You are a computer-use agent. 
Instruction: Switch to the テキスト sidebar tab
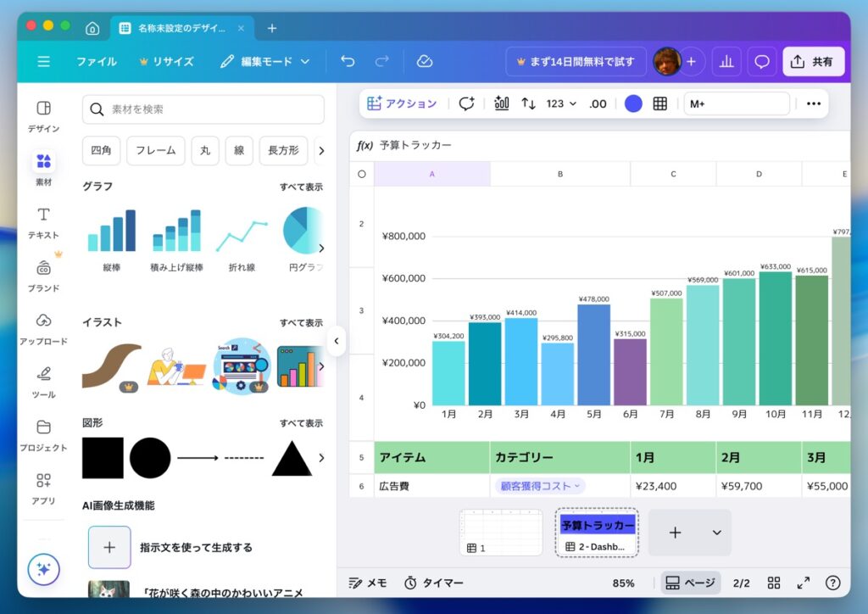[43, 222]
